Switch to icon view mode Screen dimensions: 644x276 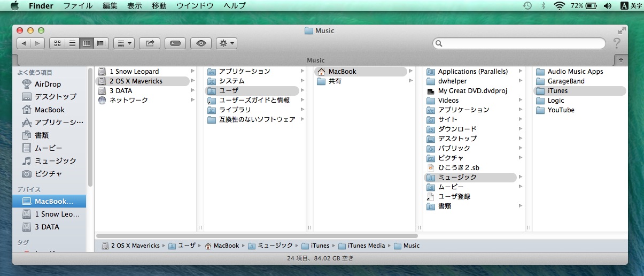(x=58, y=43)
